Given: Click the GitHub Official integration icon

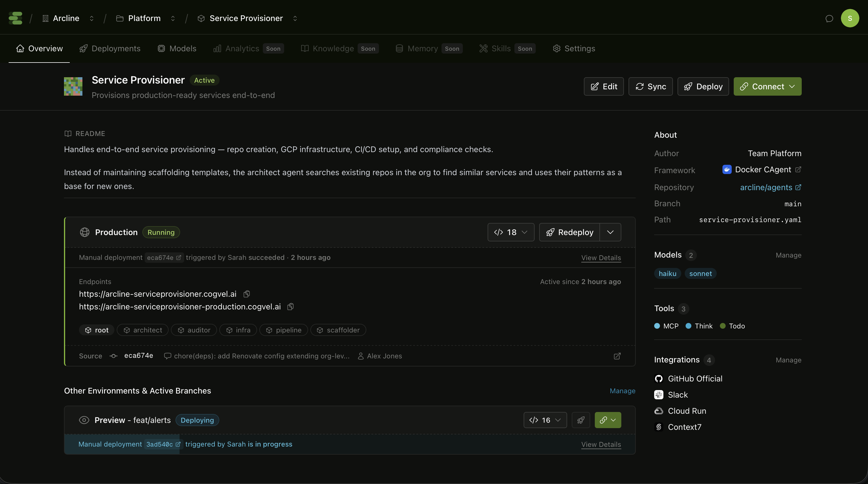Looking at the screenshot, I should 659,379.
